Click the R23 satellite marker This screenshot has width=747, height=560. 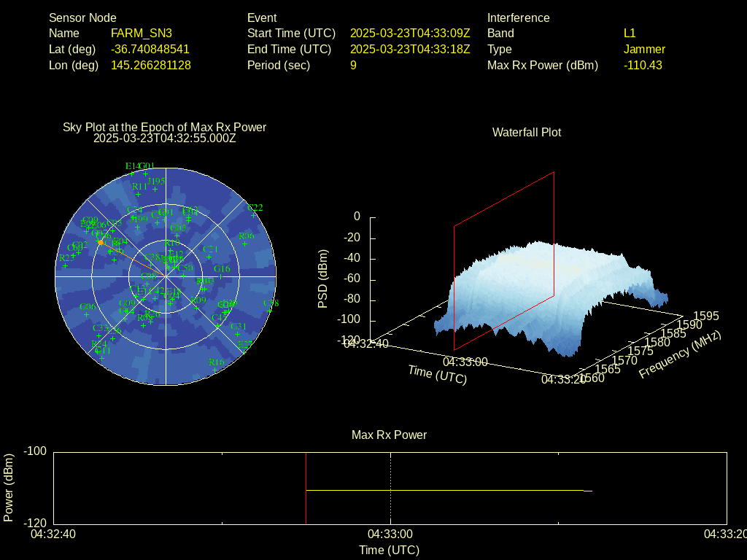click(x=66, y=265)
